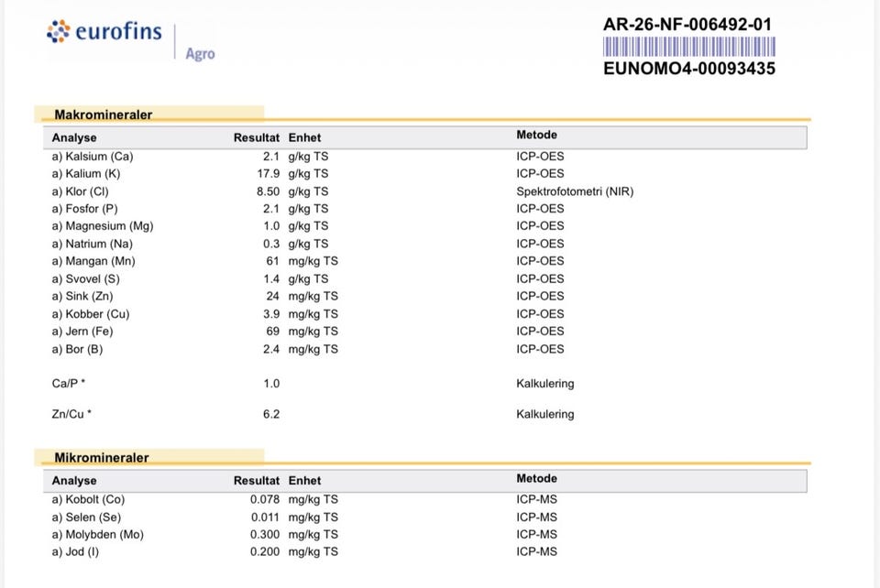The image size is (880, 588).
Task: Select the report number AR-26-NF-006492-01
Action: pyautogui.click(x=687, y=25)
